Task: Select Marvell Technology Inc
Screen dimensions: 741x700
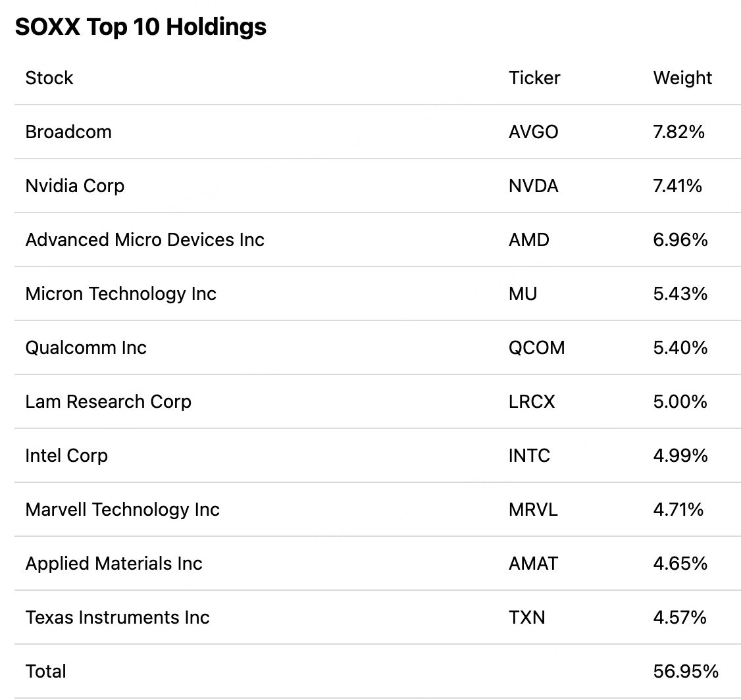Action: tap(122, 509)
